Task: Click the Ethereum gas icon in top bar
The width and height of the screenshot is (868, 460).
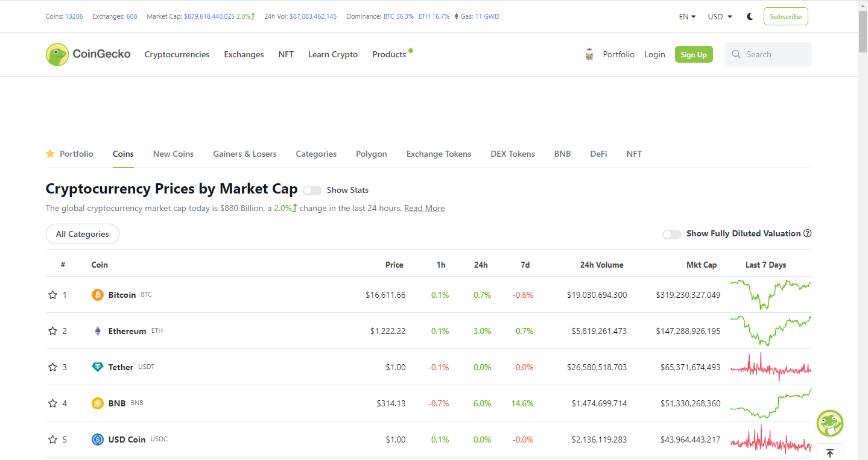Action: tap(456, 16)
